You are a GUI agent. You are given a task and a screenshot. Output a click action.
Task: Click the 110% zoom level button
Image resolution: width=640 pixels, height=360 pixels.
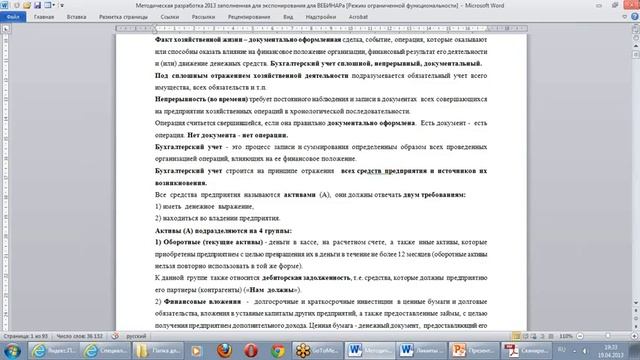(566, 336)
